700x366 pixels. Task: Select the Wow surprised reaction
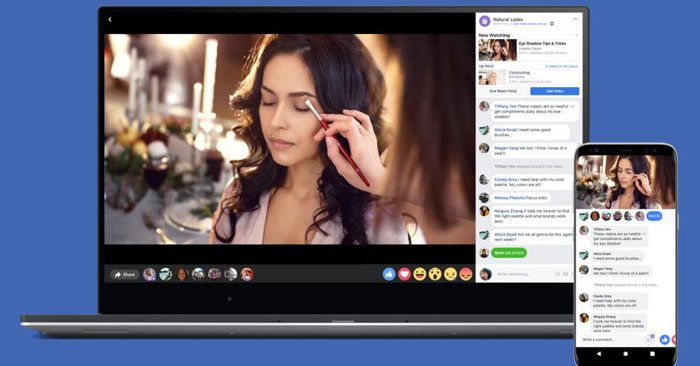pyautogui.click(x=435, y=274)
